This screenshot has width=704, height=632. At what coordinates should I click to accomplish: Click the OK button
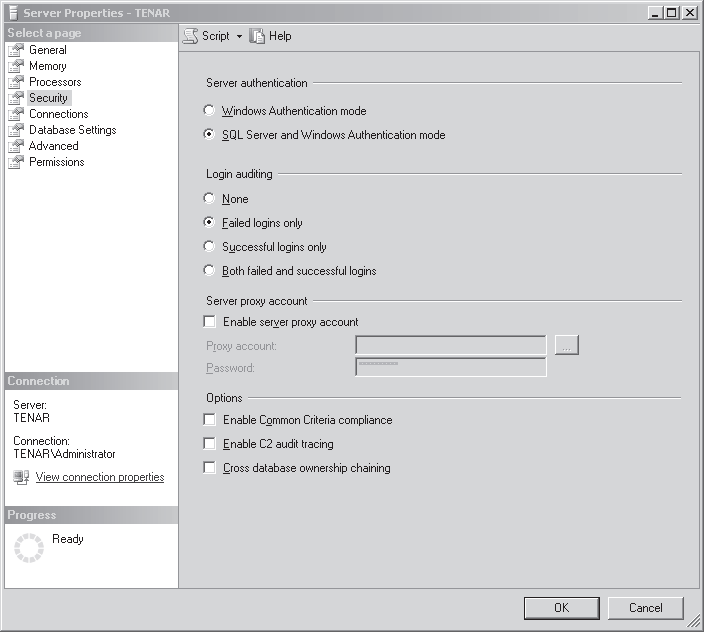561,608
